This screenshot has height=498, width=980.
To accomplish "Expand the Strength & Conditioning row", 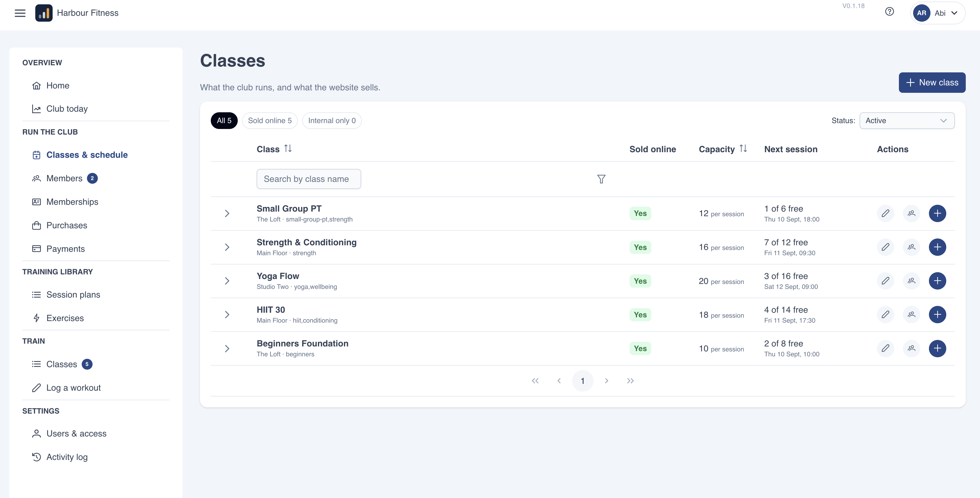I will [x=227, y=247].
